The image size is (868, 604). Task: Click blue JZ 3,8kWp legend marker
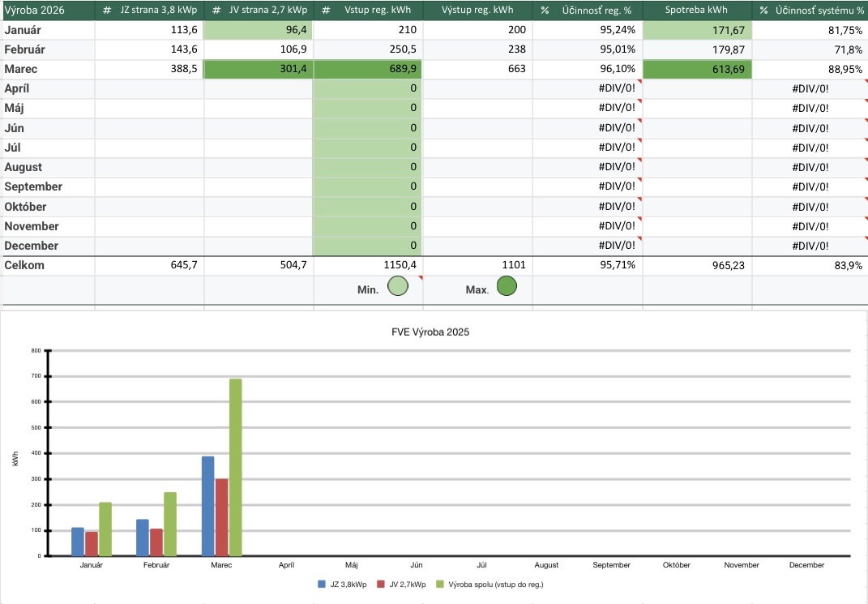pos(323,584)
